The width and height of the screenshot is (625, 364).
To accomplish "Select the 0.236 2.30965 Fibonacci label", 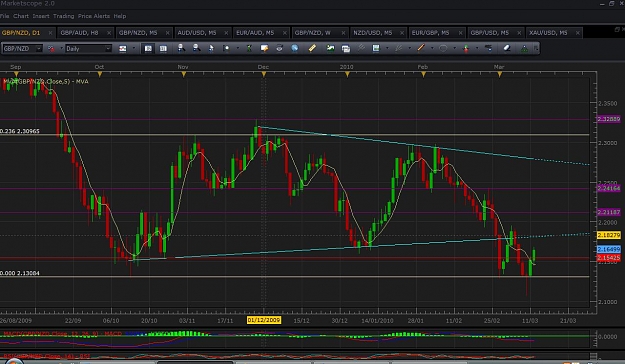I will (20, 131).
